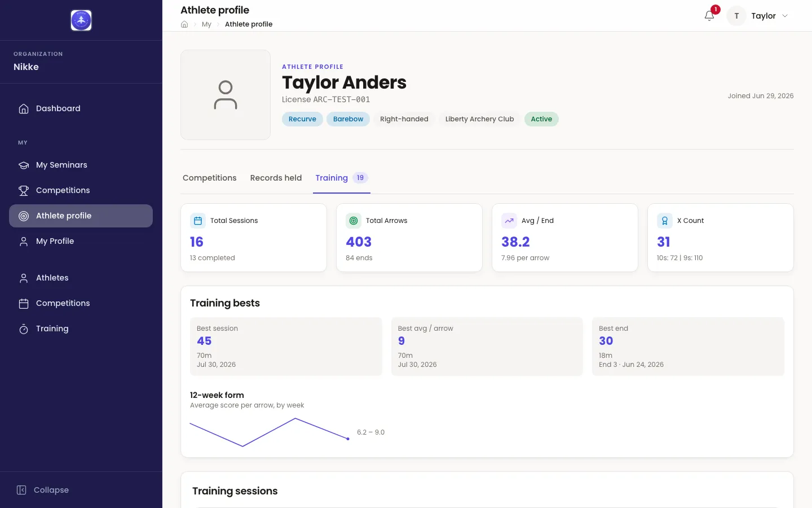The image size is (812, 508).
Task: Open the notifications bell icon
Action: tap(709, 16)
